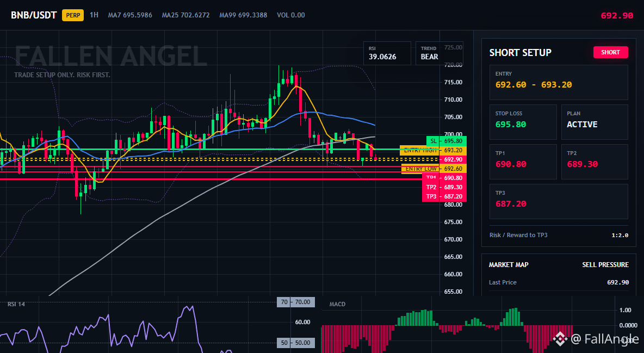Click the ENTRY LOW 692.60 chart tag
The height and width of the screenshot is (353, 644).
click(434, 169)
